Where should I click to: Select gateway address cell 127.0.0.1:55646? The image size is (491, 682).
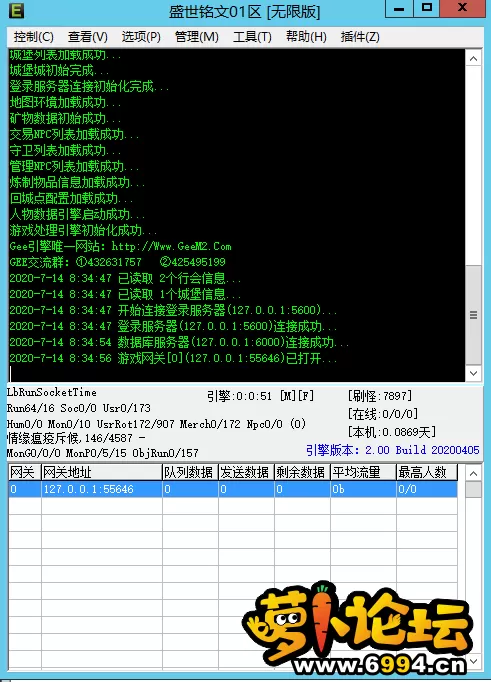click(x=102, y=489)
